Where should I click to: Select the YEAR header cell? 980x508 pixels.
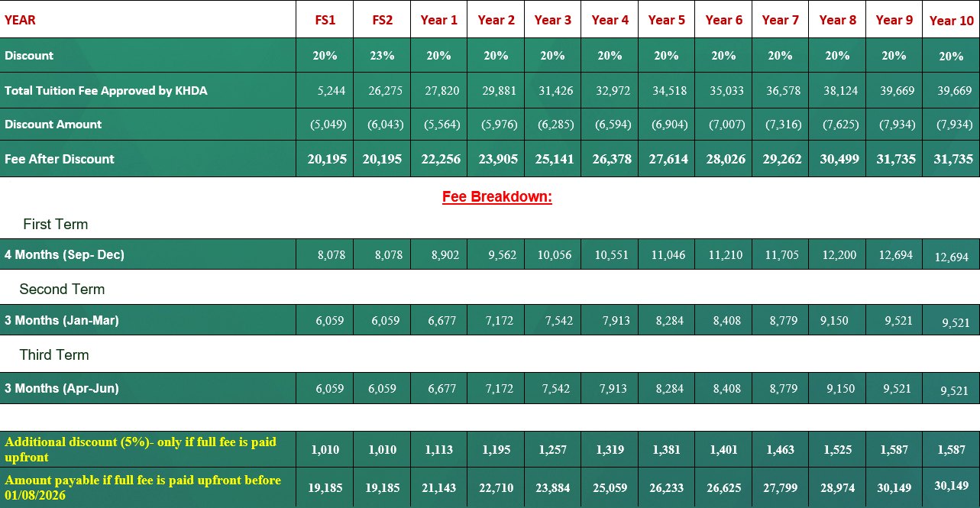[20, 20]
